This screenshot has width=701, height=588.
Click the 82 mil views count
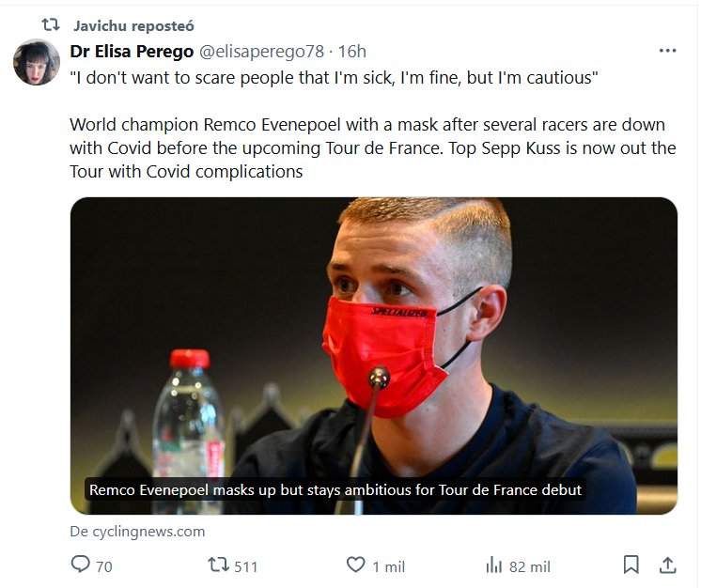pyautogui.click(x=529, y=566)
